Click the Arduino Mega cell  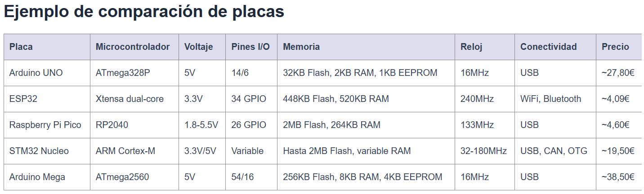pyautogui.click(x=37, y=177)
